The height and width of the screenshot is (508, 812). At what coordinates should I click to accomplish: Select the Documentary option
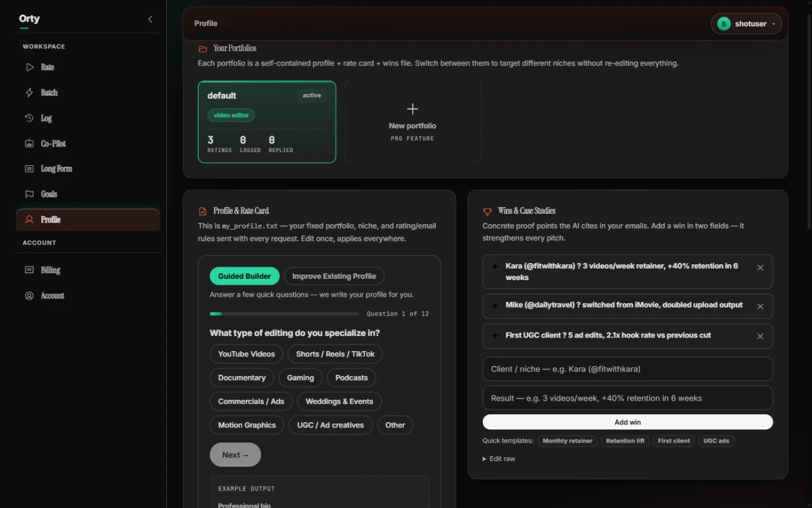(x=242, y=378)
